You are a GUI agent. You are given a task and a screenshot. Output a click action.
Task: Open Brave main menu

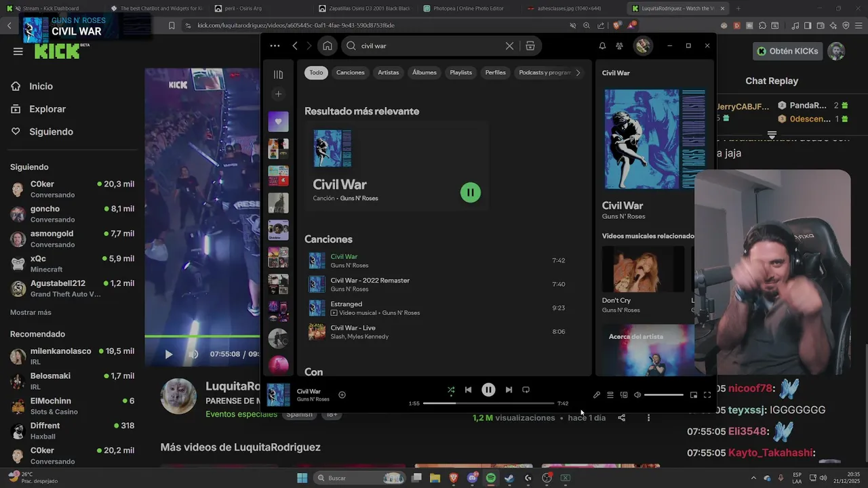[858, 25]
